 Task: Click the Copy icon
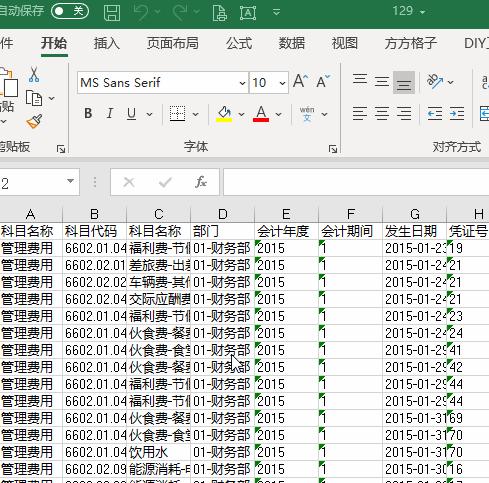pos(34,98)
